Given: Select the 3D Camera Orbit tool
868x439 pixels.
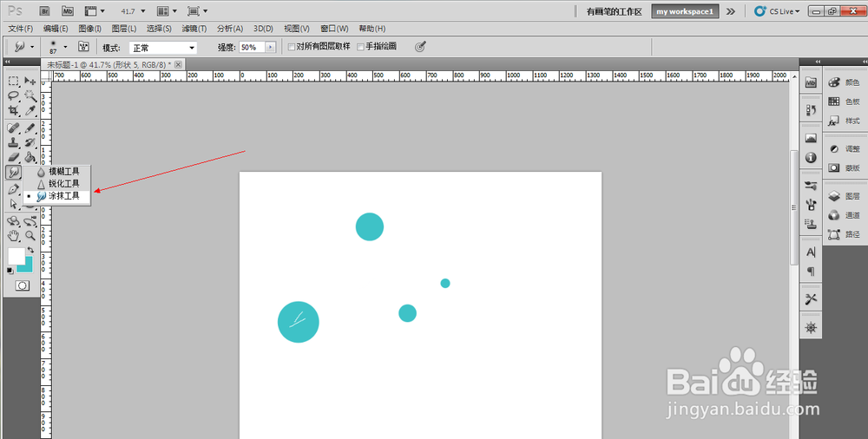Looking at the screenshot, I should 30,221.
